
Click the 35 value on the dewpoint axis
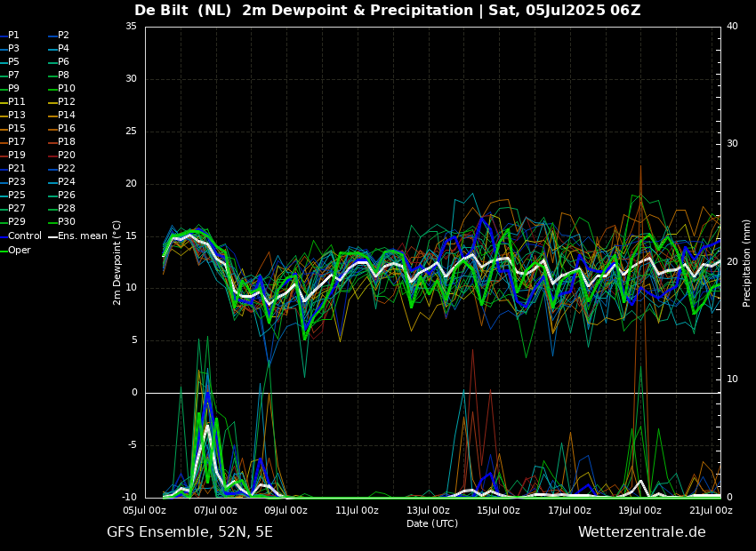pos(131,27)
